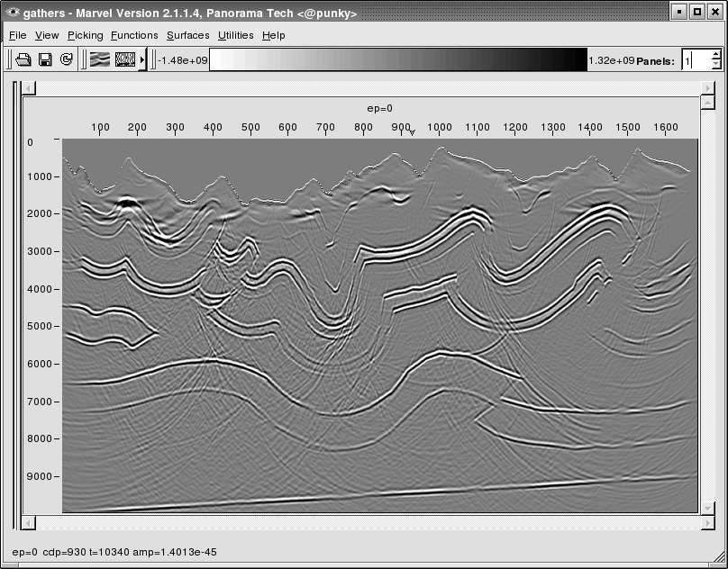Click vertical axis label 1000
The image size is (728, 569).
tap(39, 176)
